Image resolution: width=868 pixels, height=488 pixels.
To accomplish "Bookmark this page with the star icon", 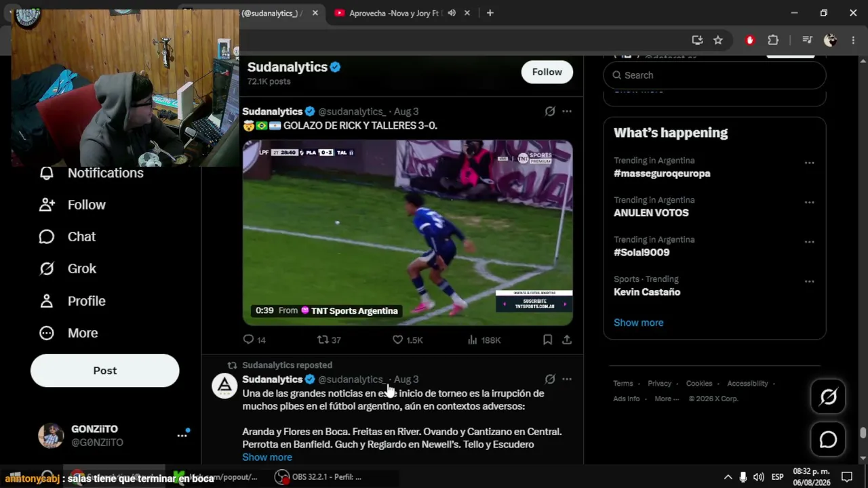I will (x=718, y=40).
